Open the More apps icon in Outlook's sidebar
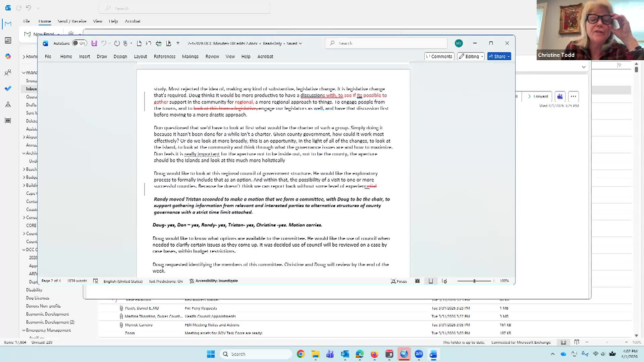 pyautogui.click(x=8, y=121)
